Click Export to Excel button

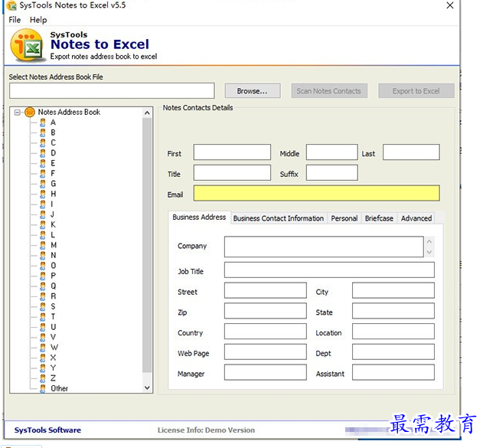pos(416,91)
